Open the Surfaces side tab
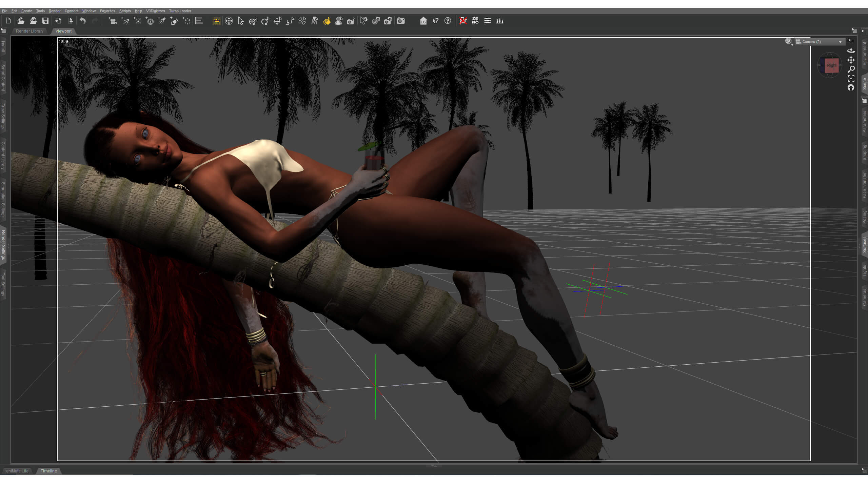The height and width of the screenshot is (488, 868). 865,245
